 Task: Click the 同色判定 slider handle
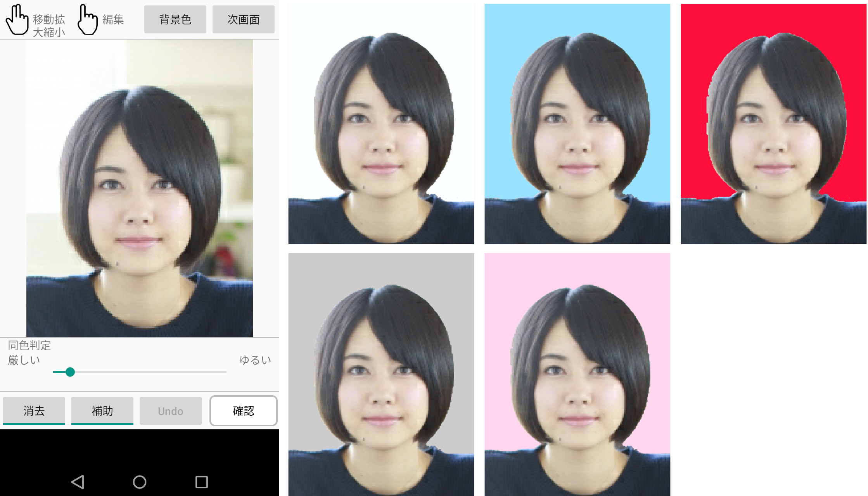pos(70,372)
